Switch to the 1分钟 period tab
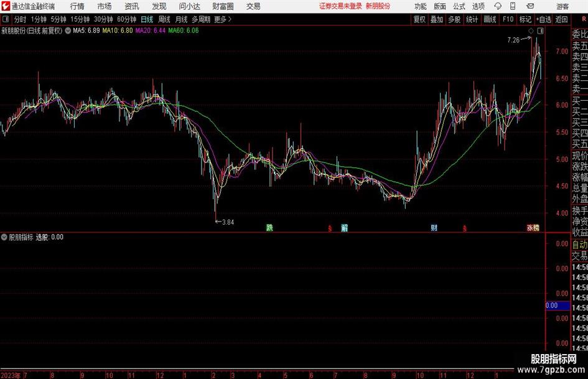Screen dimensions: 588x379 (39, 19)
